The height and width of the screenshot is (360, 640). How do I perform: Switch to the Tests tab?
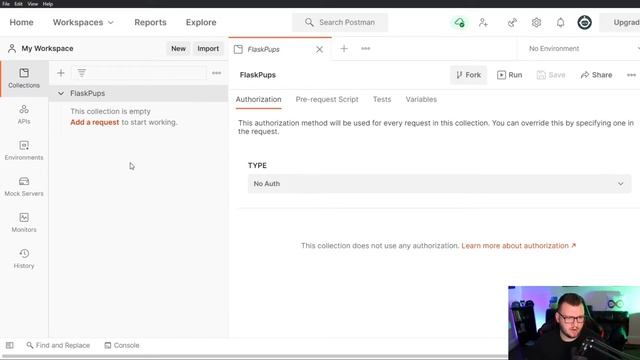tap(382, 100)
